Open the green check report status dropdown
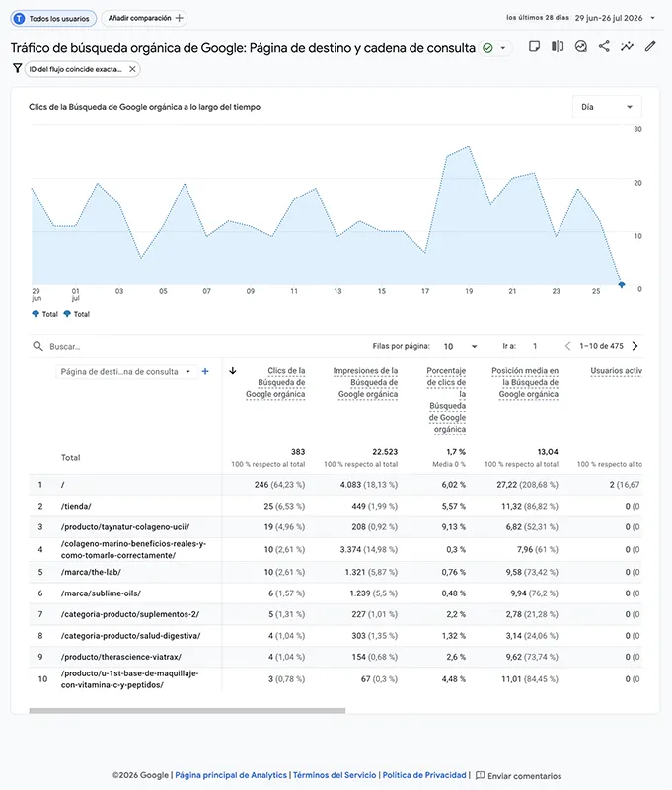Viewport: 672px width, 790px height. (x=494, y=47)
